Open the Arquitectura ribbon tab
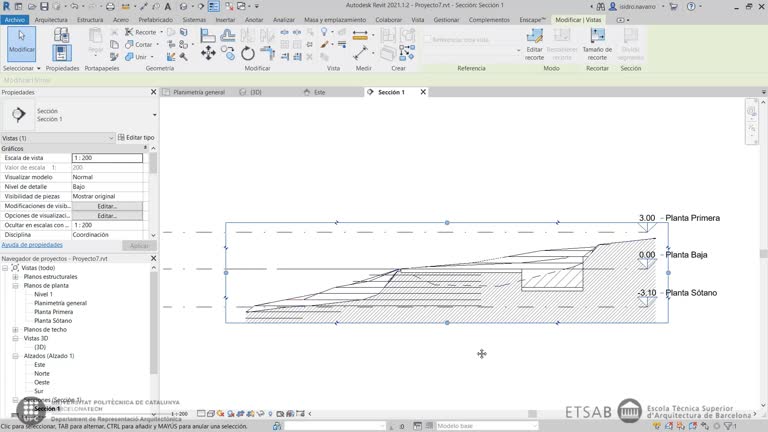The height and width of the screenshot is (432, 768). [51, 19]
